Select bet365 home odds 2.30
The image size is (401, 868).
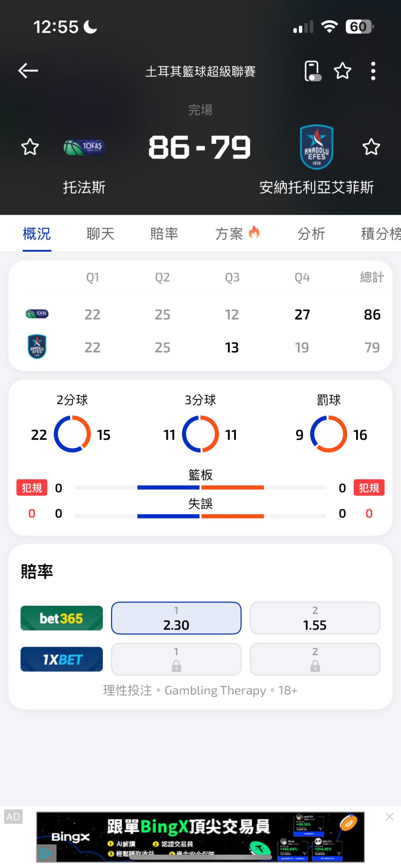[176, 618]
